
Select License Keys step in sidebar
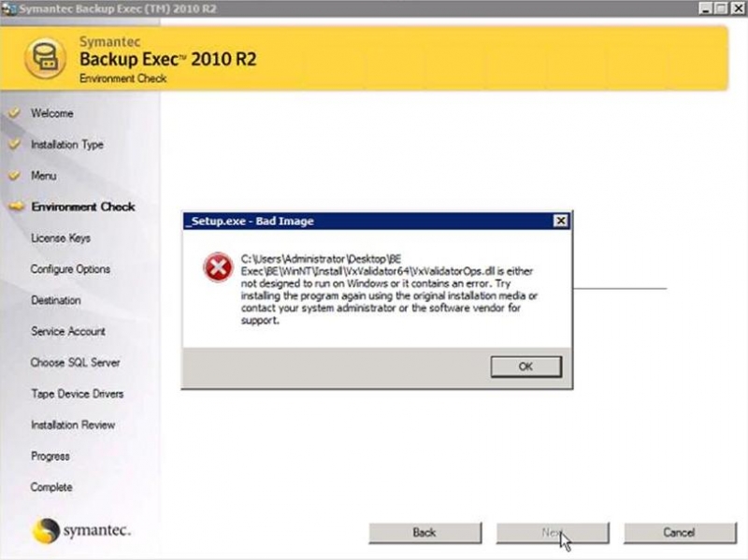tap(61, 238)
